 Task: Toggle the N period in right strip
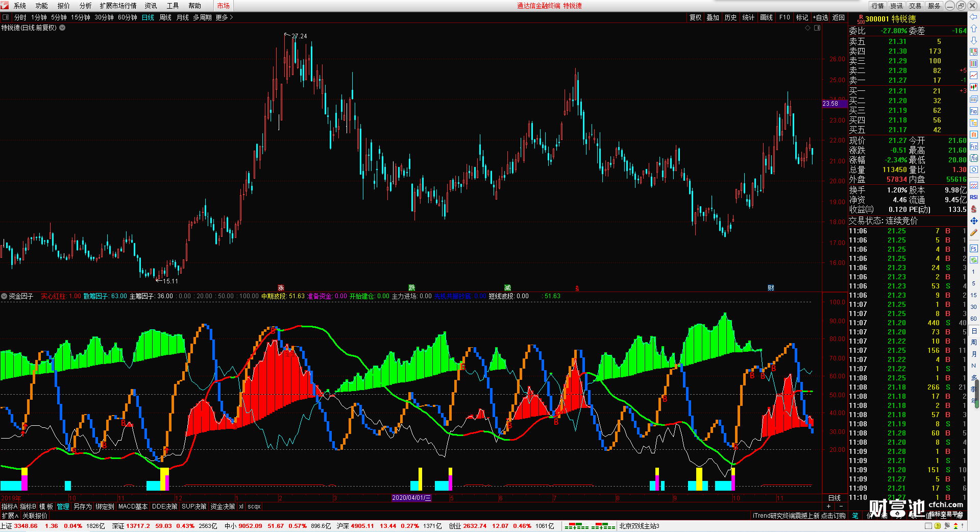(x=974, y=366)
